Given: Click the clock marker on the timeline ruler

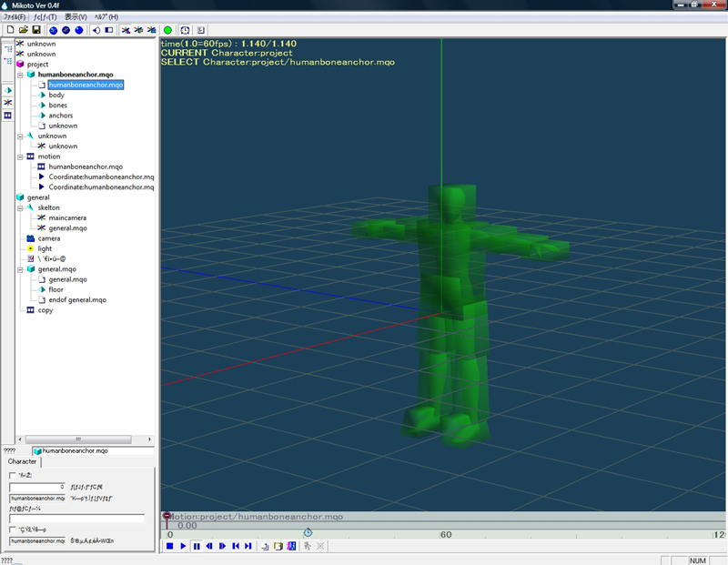Looking at the screenshot, I should click(308, 532).
